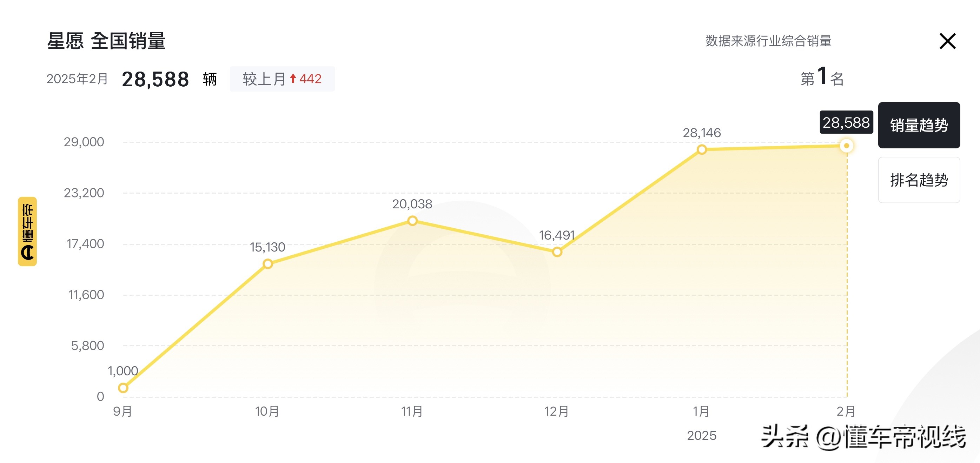Click the 12月 axis label

pos(556,411)
